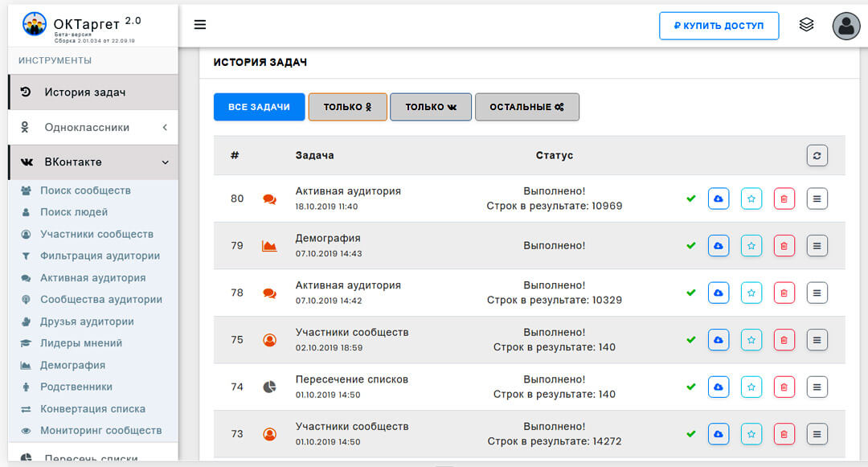Delete task 79 with trash icon
This screenshot has width=868, height=467.
click(784, 246)
